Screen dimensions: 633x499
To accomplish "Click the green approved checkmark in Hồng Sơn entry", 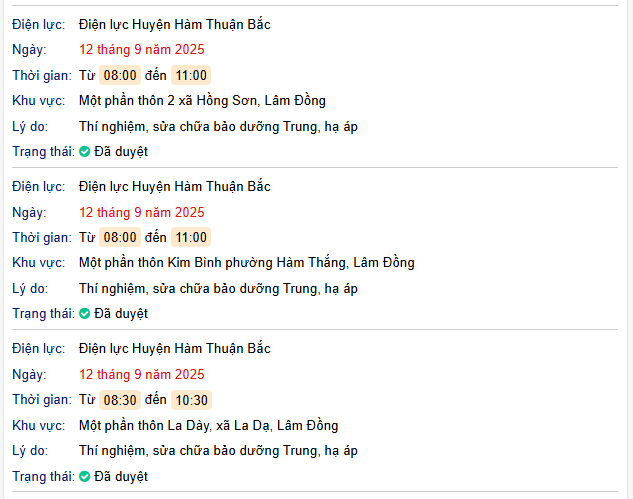I will click(x=84, y=152).
